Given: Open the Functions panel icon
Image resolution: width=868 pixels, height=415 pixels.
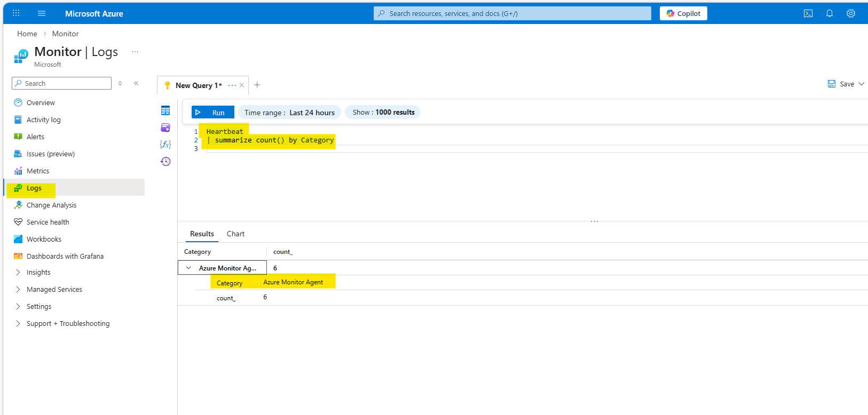Looking at the screenshot, I should point(165,145).
